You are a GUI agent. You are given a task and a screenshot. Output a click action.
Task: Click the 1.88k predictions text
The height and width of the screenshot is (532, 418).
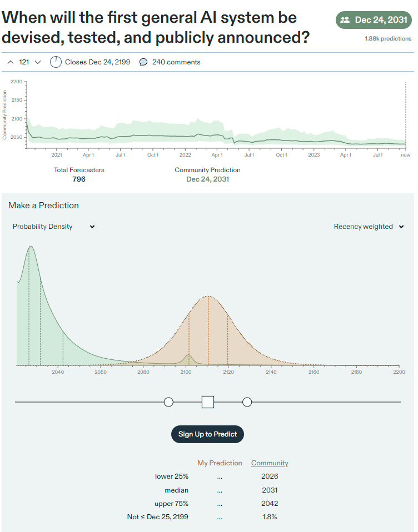(x=388, y=39)
